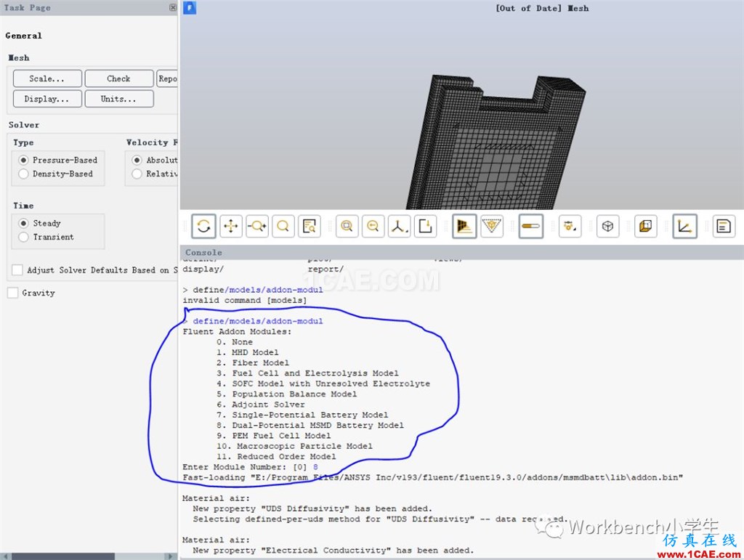This screenshot has height=560, width=744.
Task: Click the window layout/titles icon
Action: [x=724, y=226]
